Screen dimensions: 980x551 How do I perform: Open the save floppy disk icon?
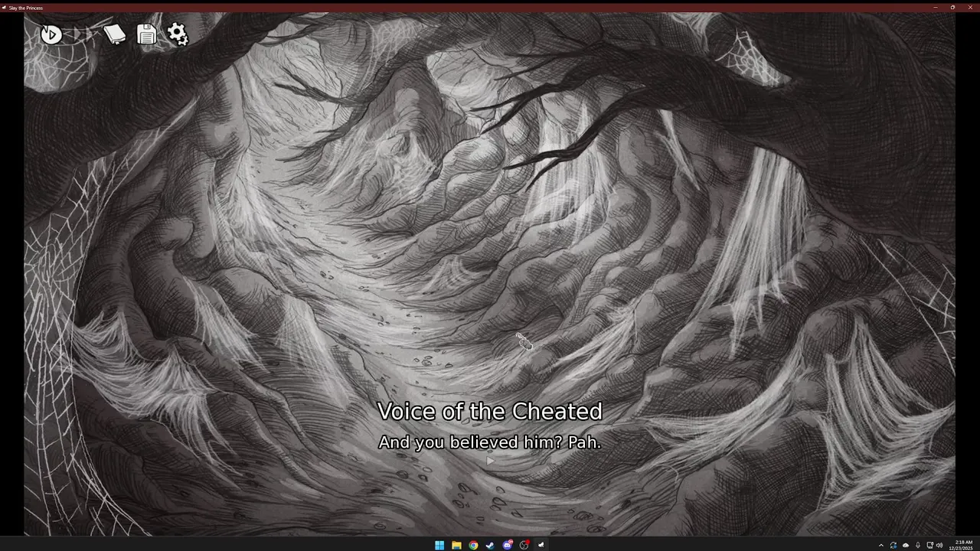coord(146,34)
